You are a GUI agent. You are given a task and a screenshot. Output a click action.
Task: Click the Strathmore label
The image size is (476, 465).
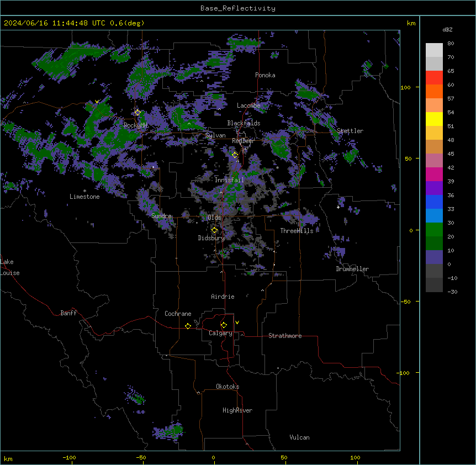point(285,336)
